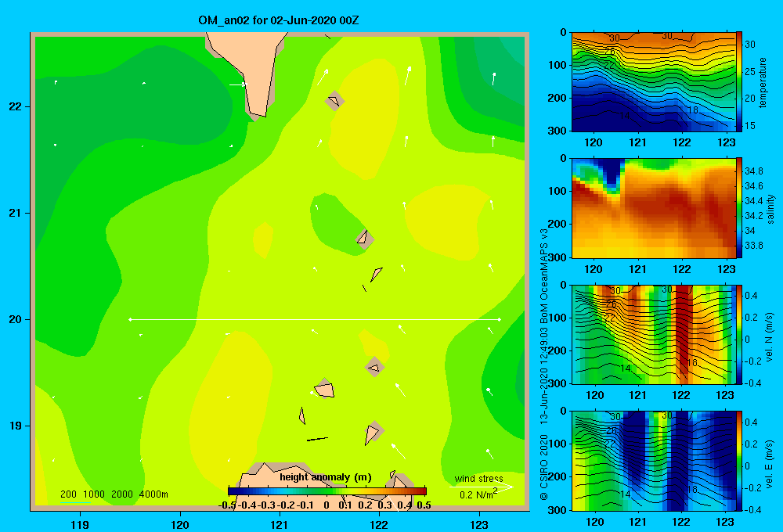783x532 pixels.
Task: Click the salinity cross-section panel
Action: click(x=653, y=208)
